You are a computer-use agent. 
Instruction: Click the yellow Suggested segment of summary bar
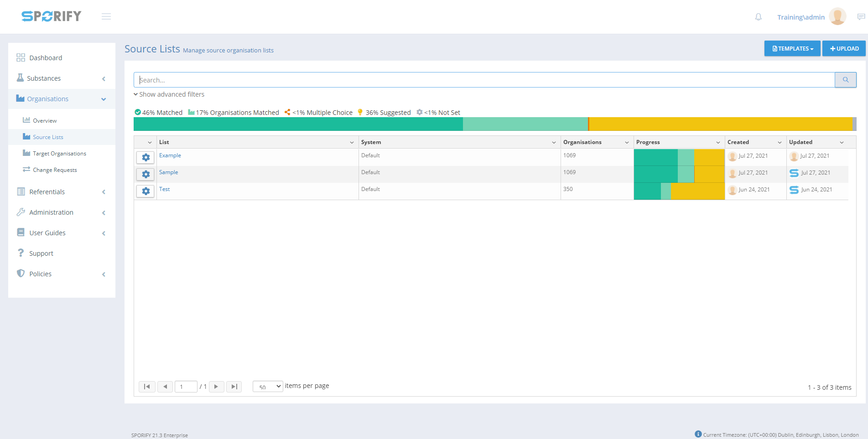tap(721, 124)
